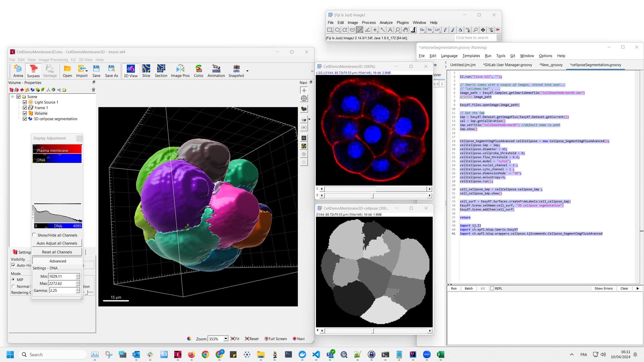Select the hand panning tool in ImageJ
Image resolution: width=644 pixels, height=362 pixels.
click(405, 29)
